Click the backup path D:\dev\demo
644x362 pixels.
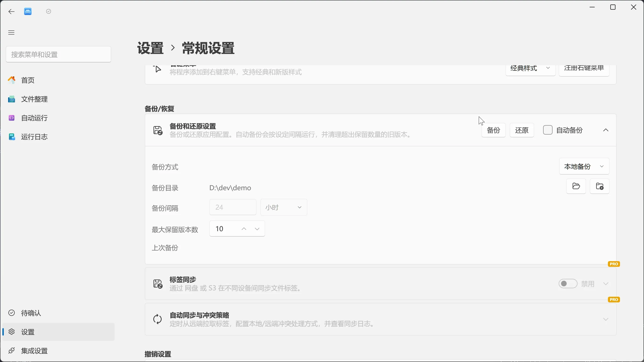point(230,188)
